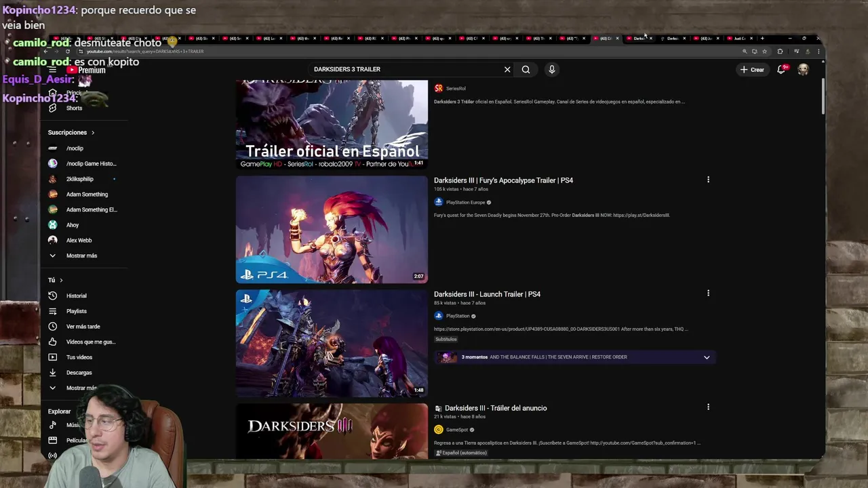Open the browser three-dot menu
Screen dimensions: 868x488
[818, 52]
